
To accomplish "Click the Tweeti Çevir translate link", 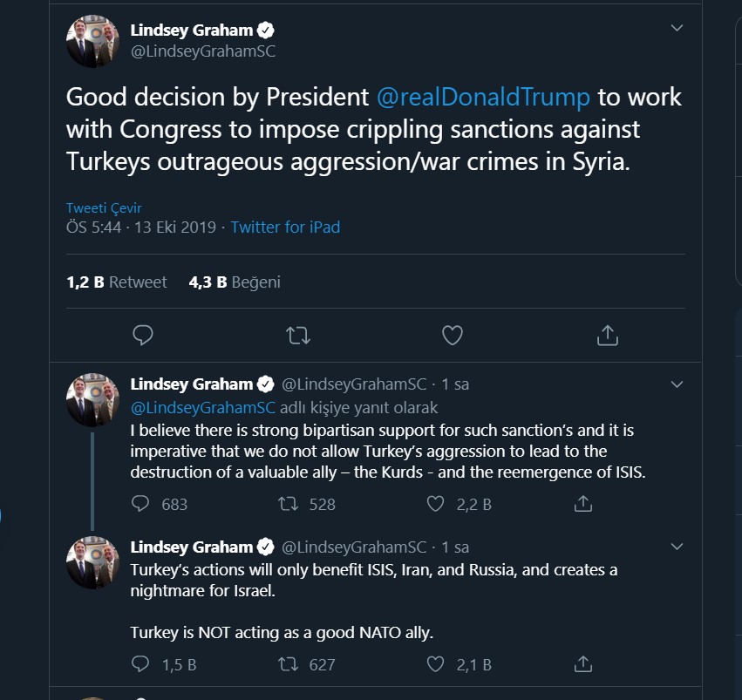I will tap(104, 208).
